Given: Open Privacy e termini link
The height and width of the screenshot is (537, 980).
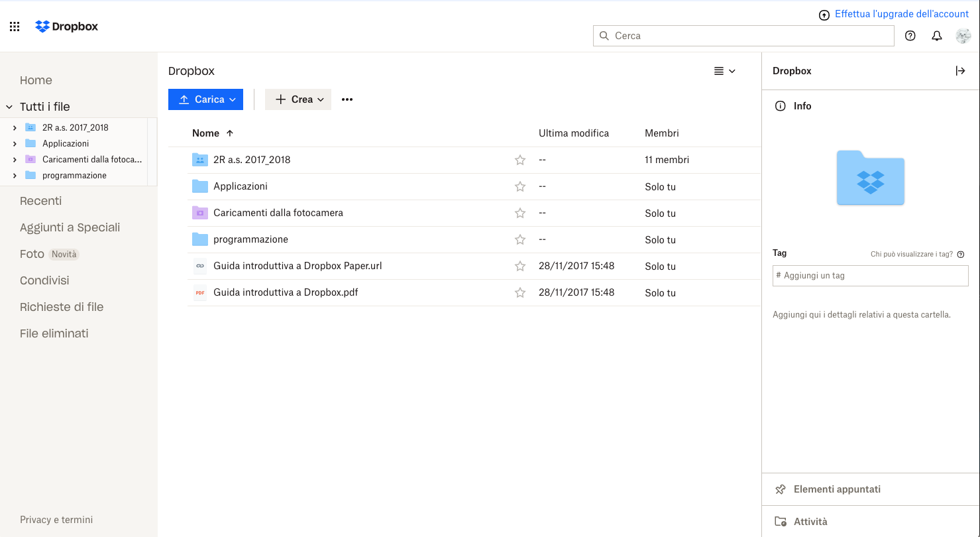Looking at the screenshot, I should tap(56, 520).
